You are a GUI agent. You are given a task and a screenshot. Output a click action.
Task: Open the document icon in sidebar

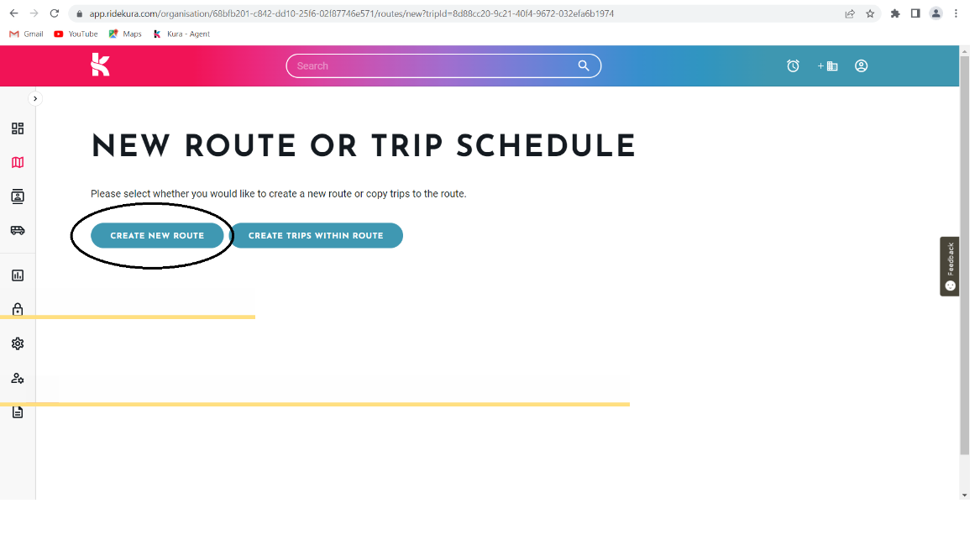(18, 412)
